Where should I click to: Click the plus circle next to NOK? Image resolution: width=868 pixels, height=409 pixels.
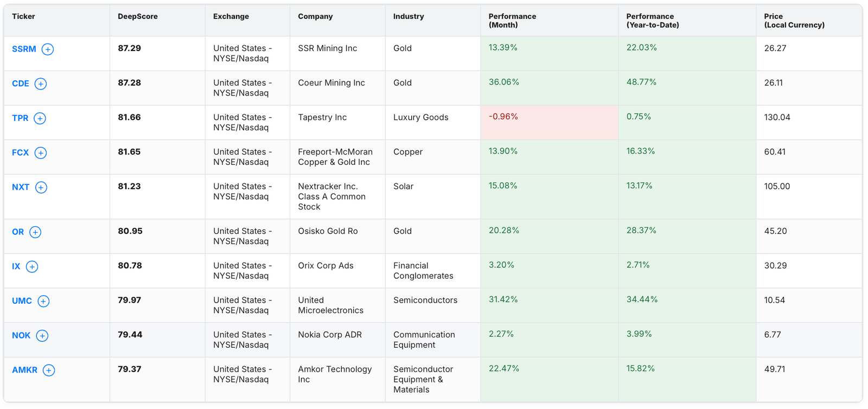click(x=42, y=336)
